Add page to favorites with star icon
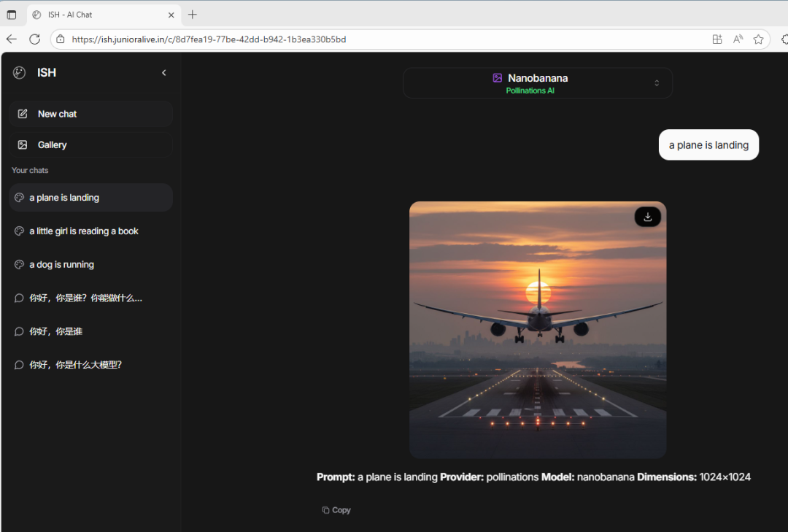 click(x=758, y=39)
